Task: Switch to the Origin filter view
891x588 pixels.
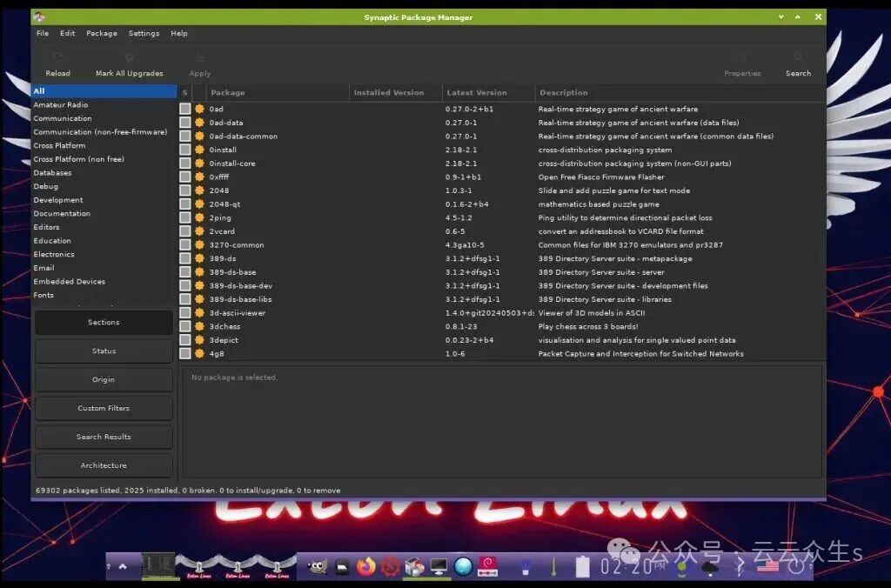Action: point(104,379)
